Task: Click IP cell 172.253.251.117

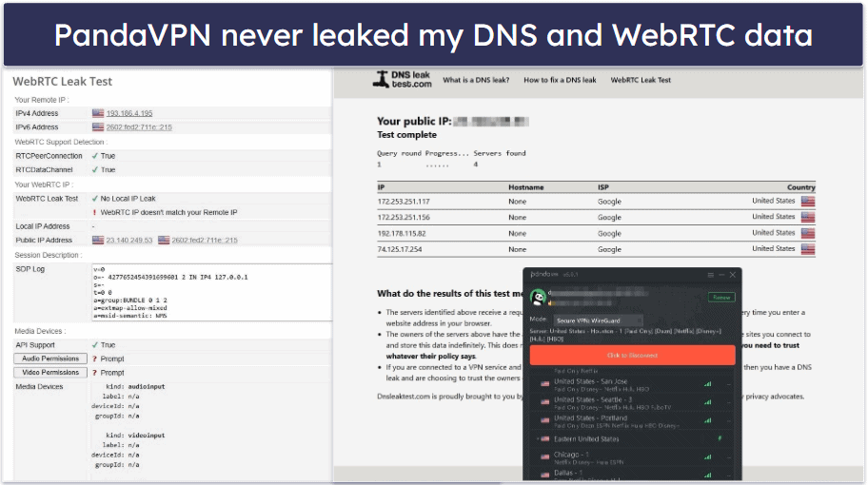Action: coord(404,202)
